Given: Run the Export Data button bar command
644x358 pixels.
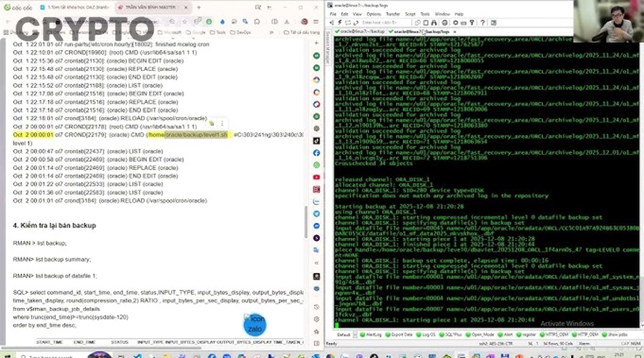Looking at the screenshot, I should click(x=399, y=334).
